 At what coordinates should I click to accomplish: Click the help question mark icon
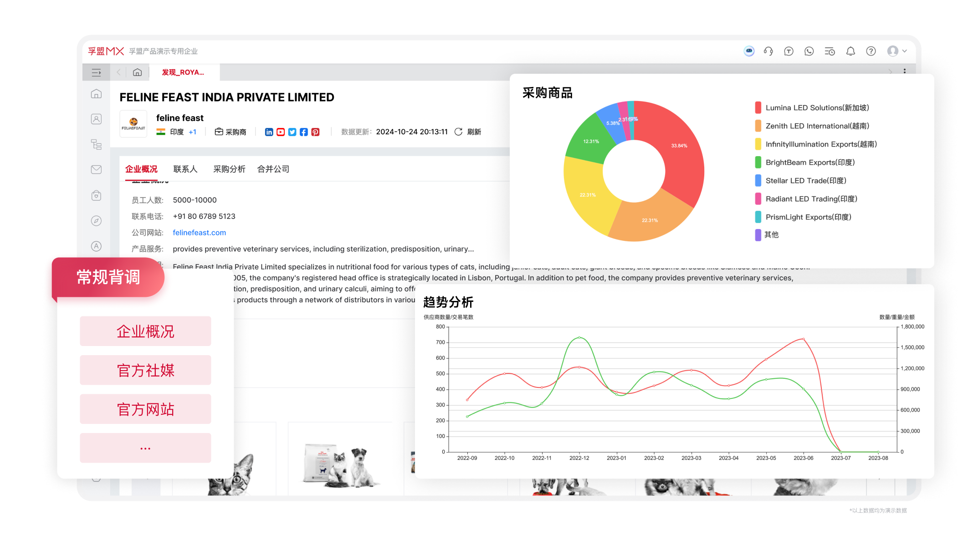click(871, 51)
